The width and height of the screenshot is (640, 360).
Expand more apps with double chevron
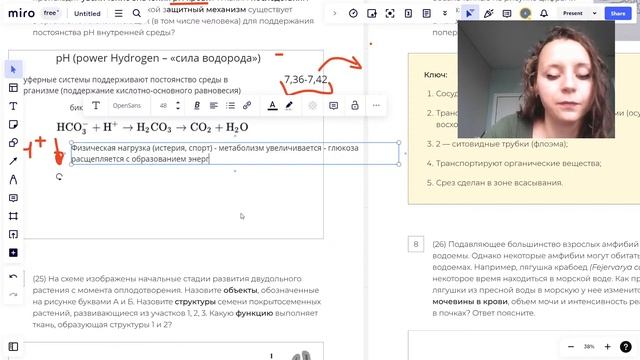click(x=445, y=13)
